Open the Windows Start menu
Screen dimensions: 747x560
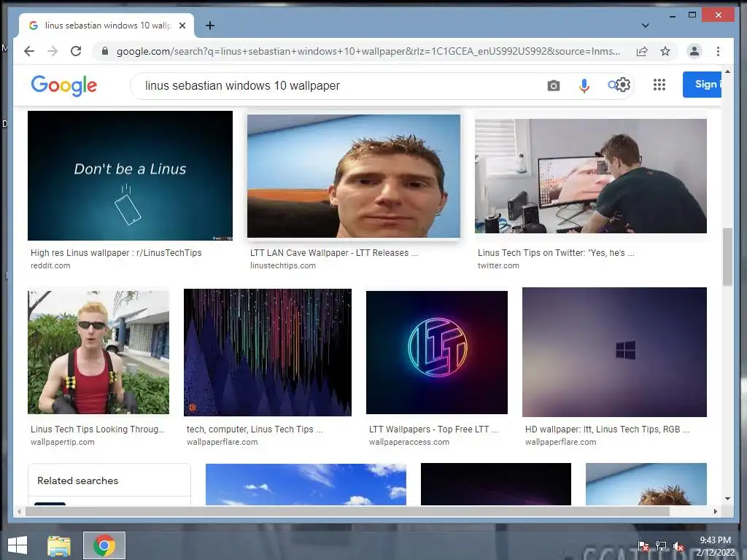18,545
